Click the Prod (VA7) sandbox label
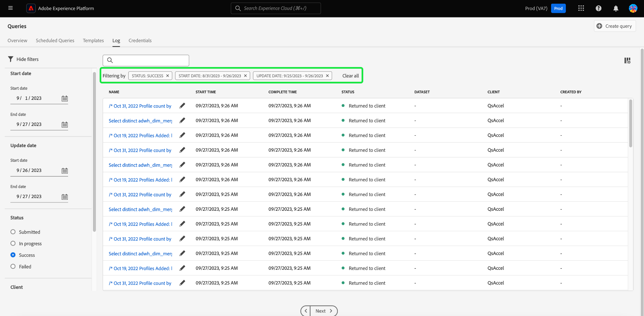 coord(536,8)
